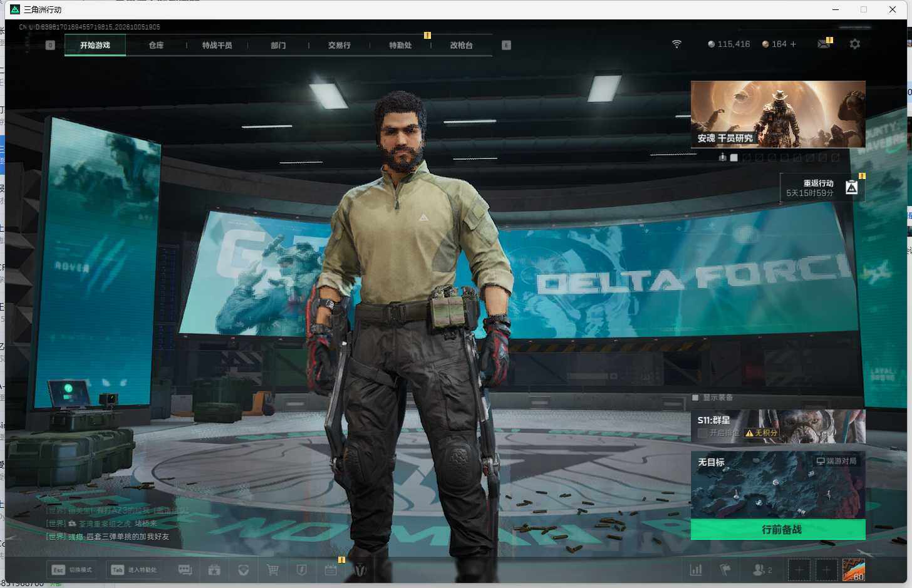Open the statistics bar chart icon
912x588 pixels.
tap(696, 570)
